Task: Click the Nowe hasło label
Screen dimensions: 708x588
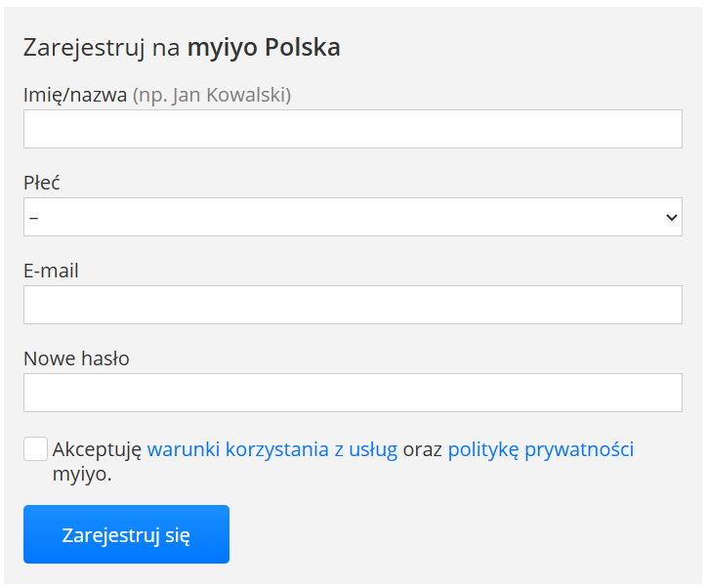Action: [x=76, y=358]
